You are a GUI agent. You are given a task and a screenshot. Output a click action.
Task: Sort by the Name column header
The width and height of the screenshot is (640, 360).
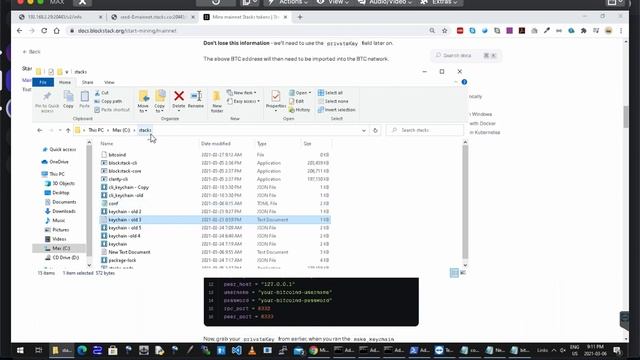click(x=107, y=144)
